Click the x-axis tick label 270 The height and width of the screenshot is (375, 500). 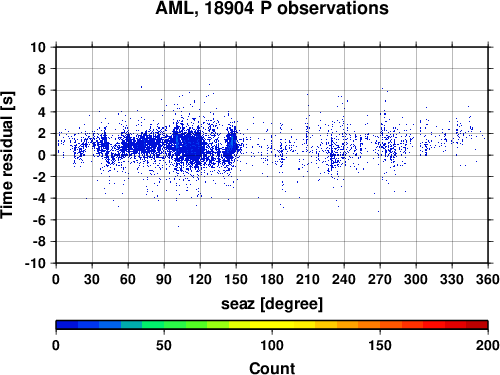coord(380,279)
